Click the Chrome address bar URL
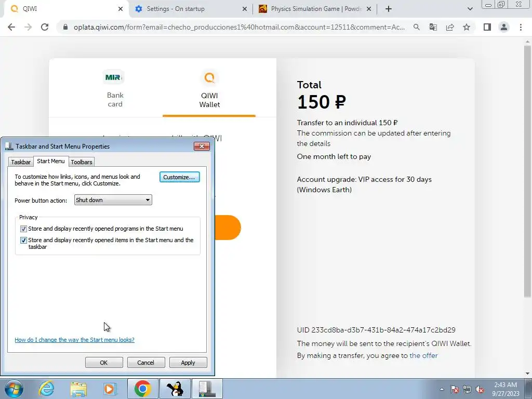This screenshot has height=399, width=532. pyautogui.click(x=239, y=27)
